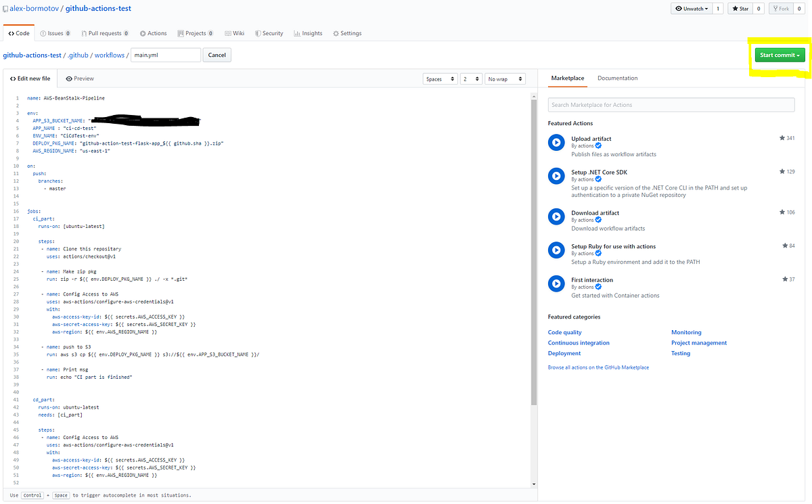Select the Setup Ruby action play icon
Viewport: 812px width, 504px height.
[556, 250]
